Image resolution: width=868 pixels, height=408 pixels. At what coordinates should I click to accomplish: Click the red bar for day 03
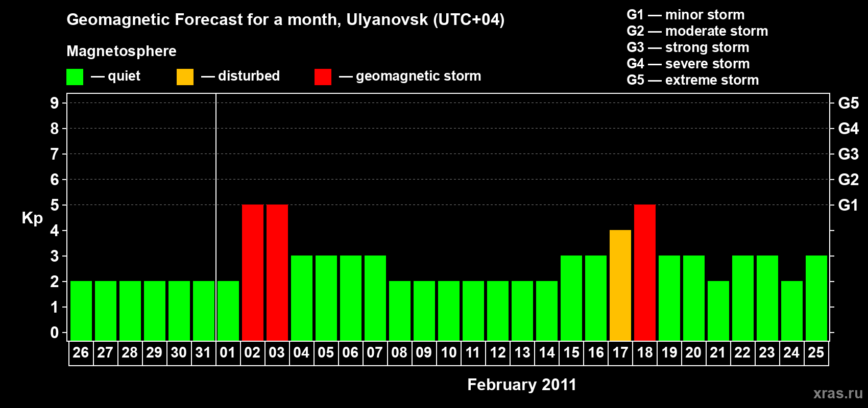(x=277, y=272)
